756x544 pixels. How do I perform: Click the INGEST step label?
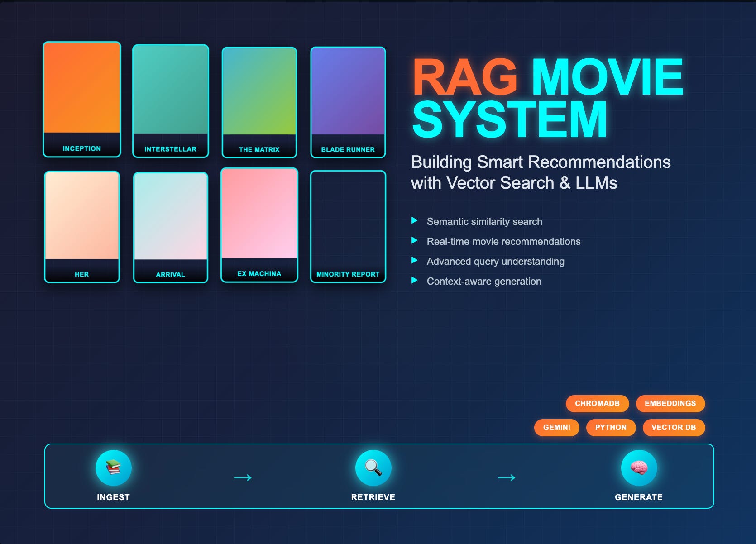(x=114, y=497)
